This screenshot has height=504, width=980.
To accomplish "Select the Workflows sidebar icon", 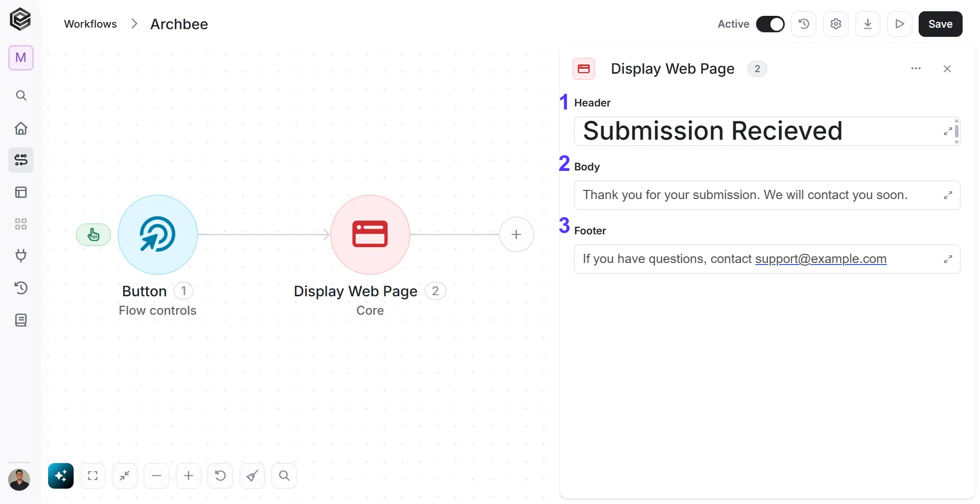I will [x=21, y=160].
